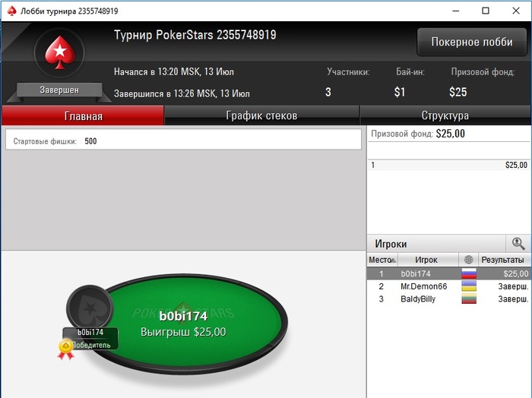Select the Главная tab
The height and width of the screenshot is (398, 532).
(x=83, y=115)
